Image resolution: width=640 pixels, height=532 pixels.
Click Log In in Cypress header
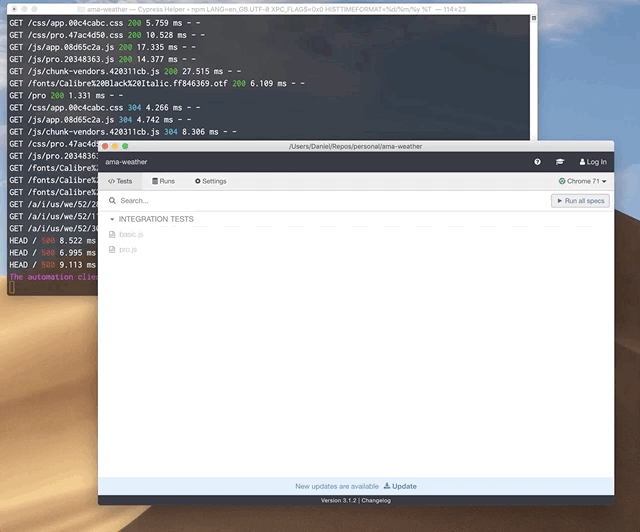click(593, 162)
